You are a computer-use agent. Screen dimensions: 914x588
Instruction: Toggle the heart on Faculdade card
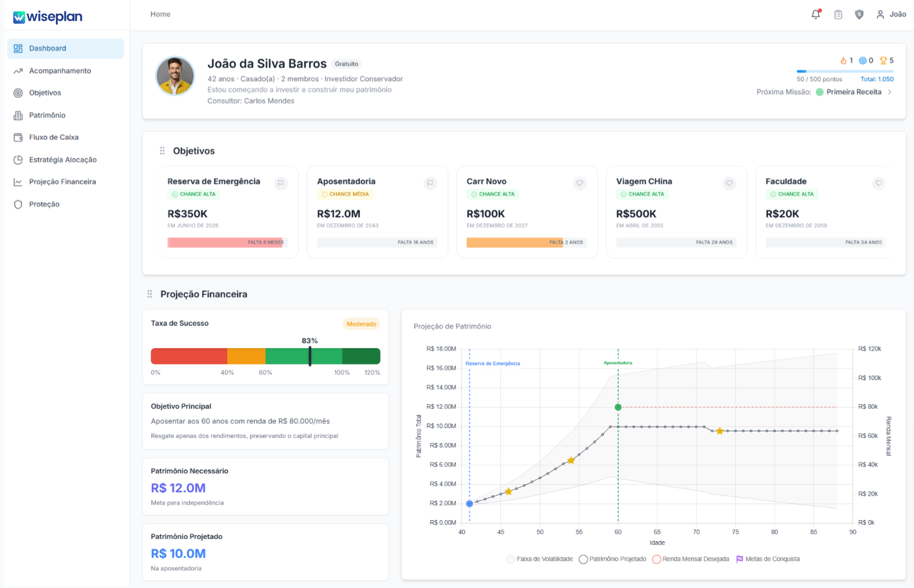(879, 183)
